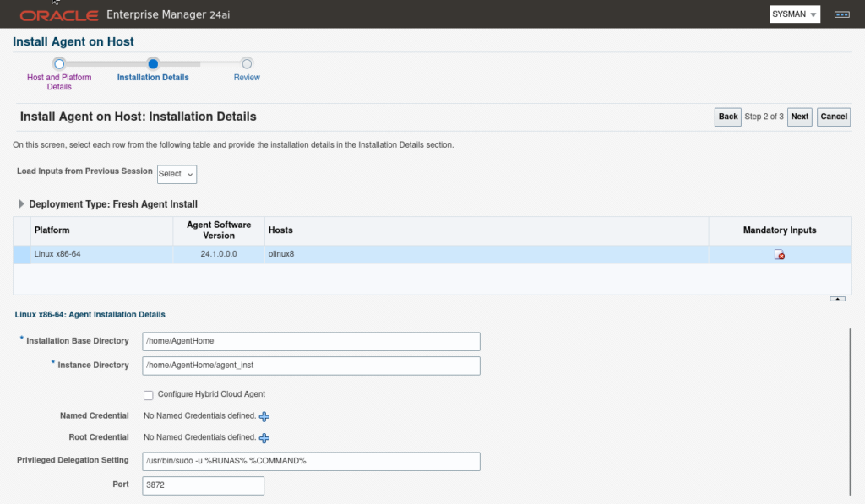Click the Mandatory Inputs error icon
Screen dimensions: 865x504
(x=780, y=255)
